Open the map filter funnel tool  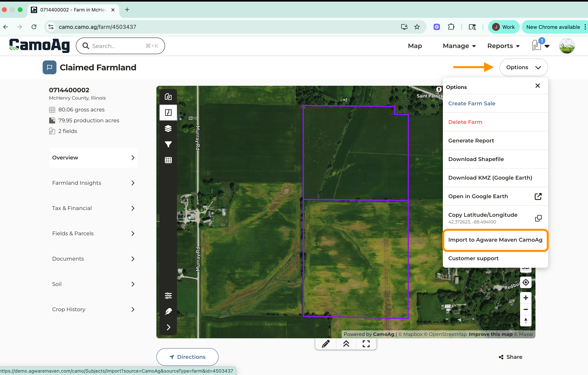pos(168,144)
